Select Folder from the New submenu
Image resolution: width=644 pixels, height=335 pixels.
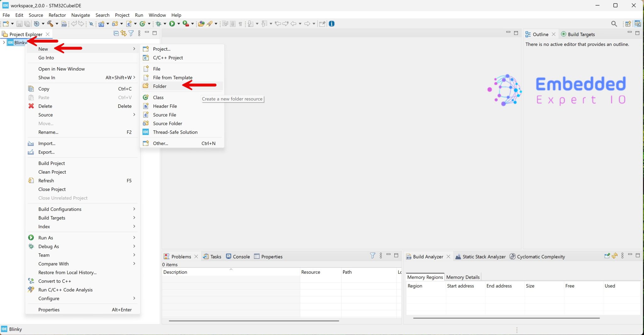point(160,86)
